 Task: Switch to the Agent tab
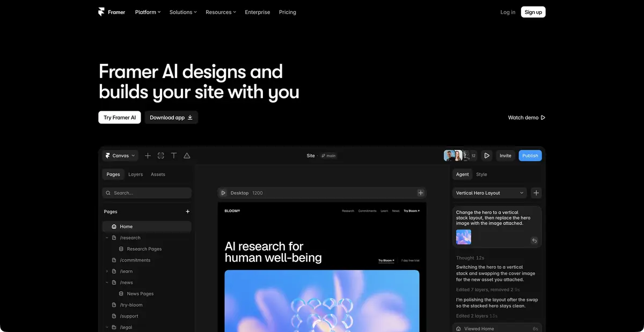coord(463,175)
